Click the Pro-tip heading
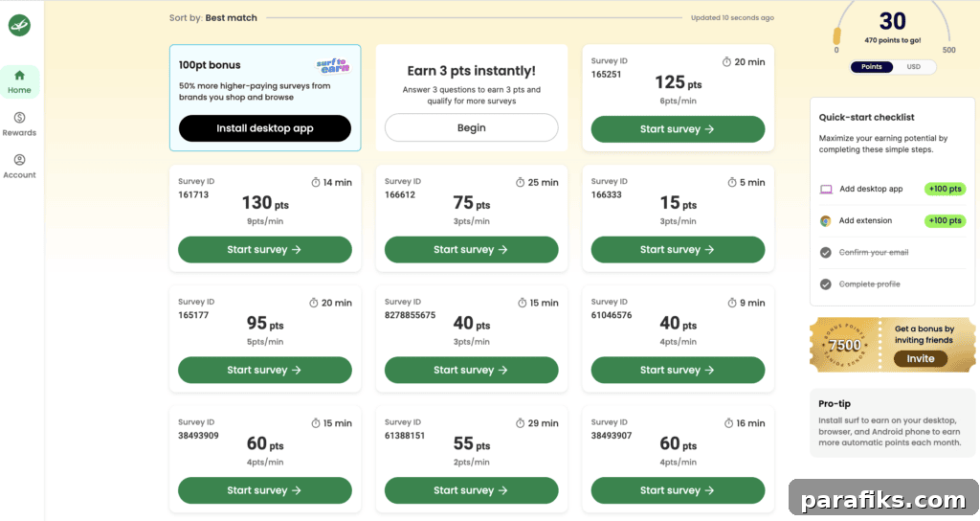The height and width of the screenshot is (521, 980). [x=835, y=404]
